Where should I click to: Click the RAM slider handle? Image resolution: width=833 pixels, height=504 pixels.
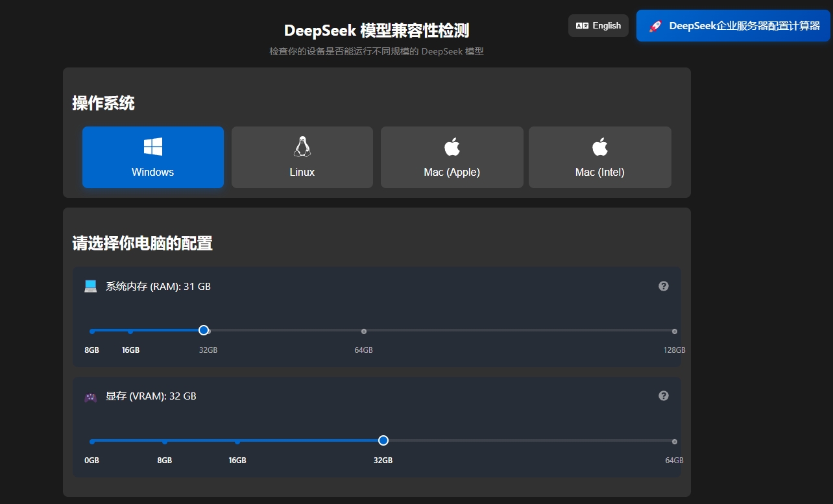pyautogui.click(x=204, y=330)
